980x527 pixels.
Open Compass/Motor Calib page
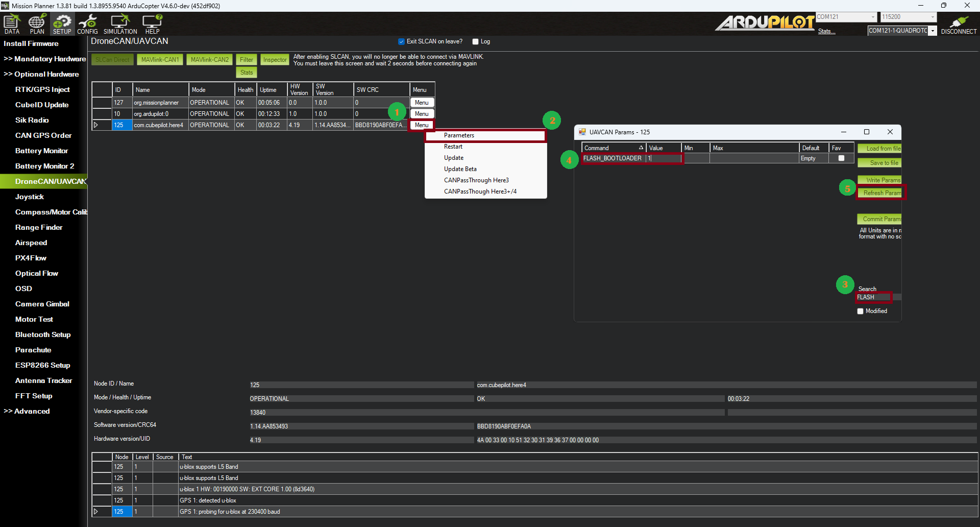coord(51,212)
